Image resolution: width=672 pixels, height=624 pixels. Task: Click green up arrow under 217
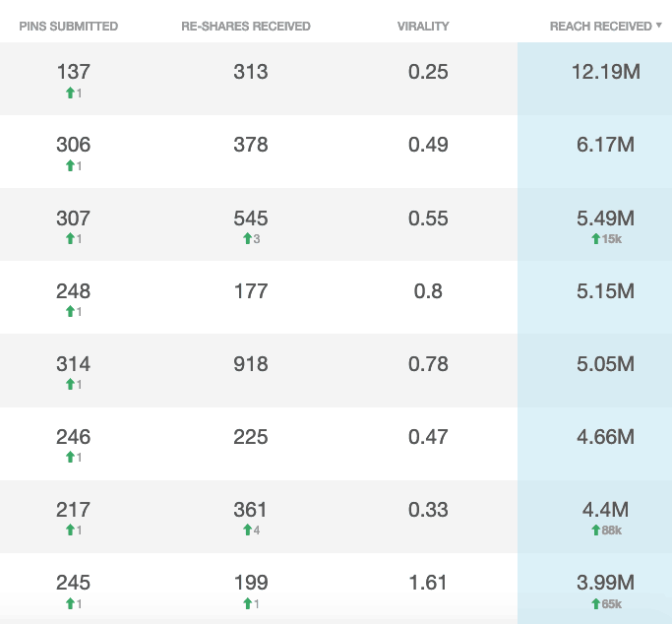click(70, 530)
